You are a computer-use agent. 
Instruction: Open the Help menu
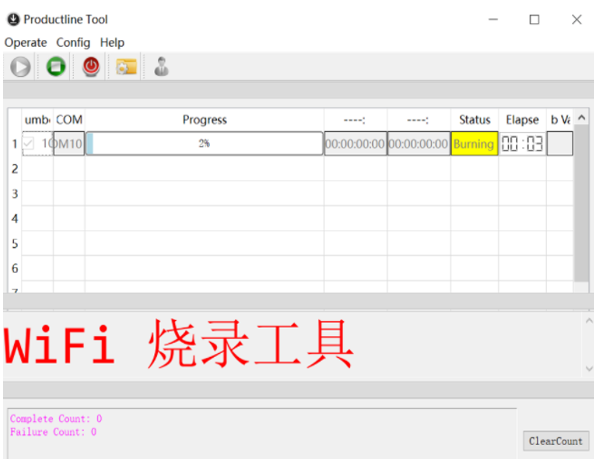coord(112,42)
